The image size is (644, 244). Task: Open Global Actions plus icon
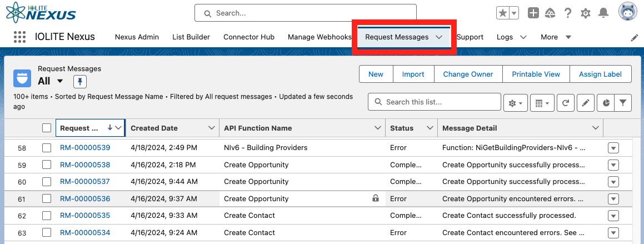click(533, 13)
